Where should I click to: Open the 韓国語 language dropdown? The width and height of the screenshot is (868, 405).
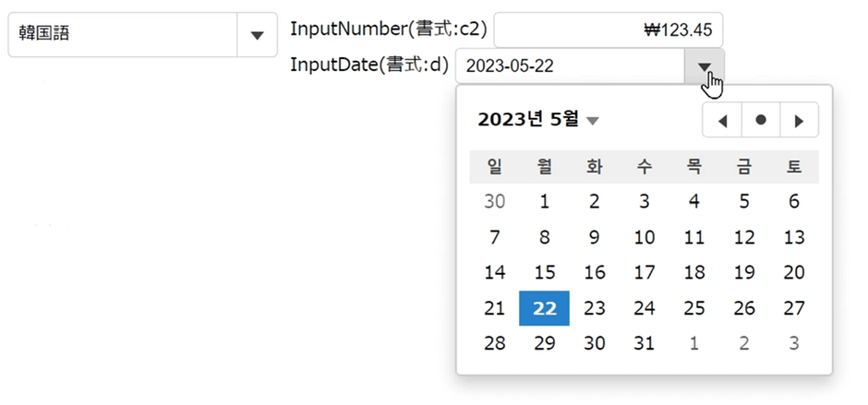pyautogui.click(x=257, y=35)
